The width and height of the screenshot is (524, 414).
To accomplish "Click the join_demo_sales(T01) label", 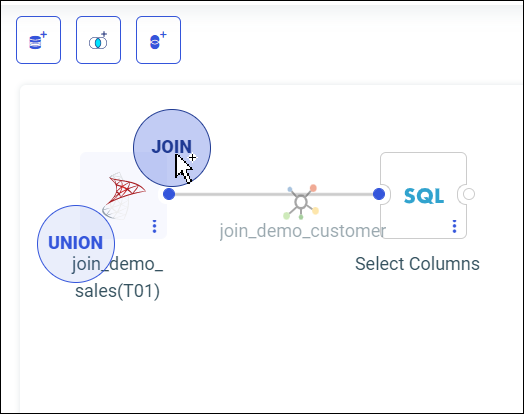I will [117, 277].
